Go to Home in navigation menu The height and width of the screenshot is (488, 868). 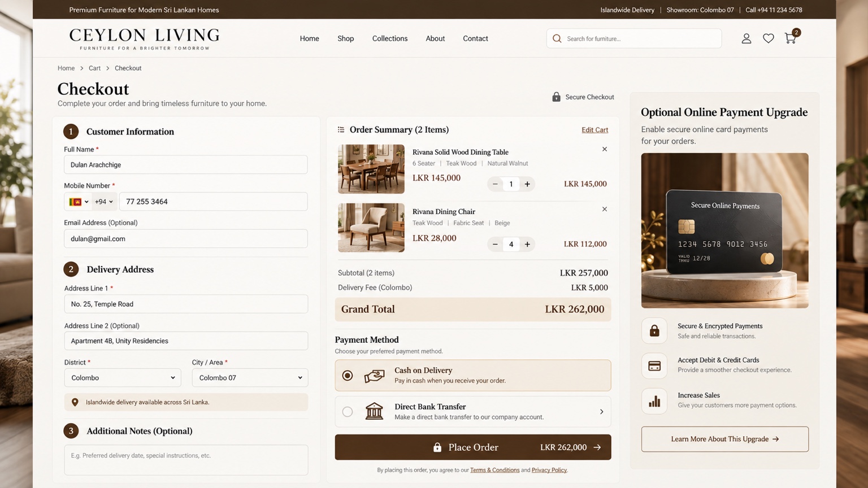[x=309, y=38]
